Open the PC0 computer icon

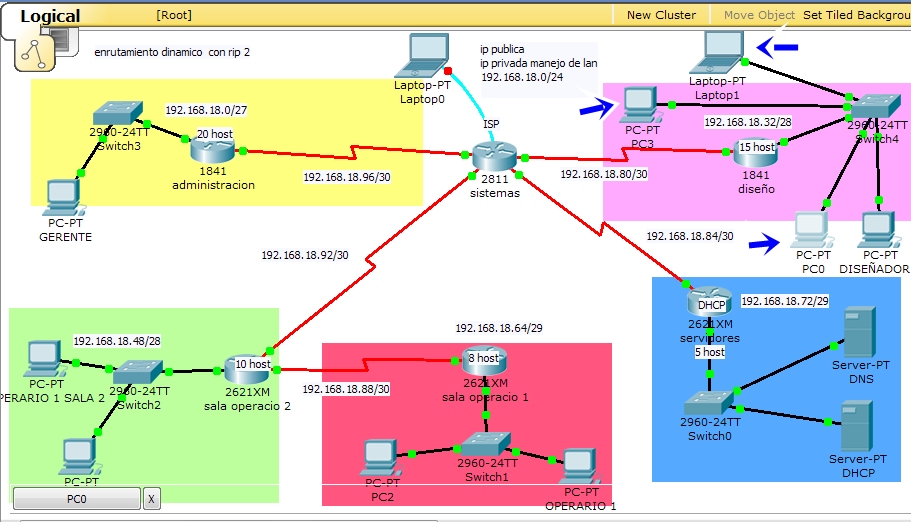point(812,231)
